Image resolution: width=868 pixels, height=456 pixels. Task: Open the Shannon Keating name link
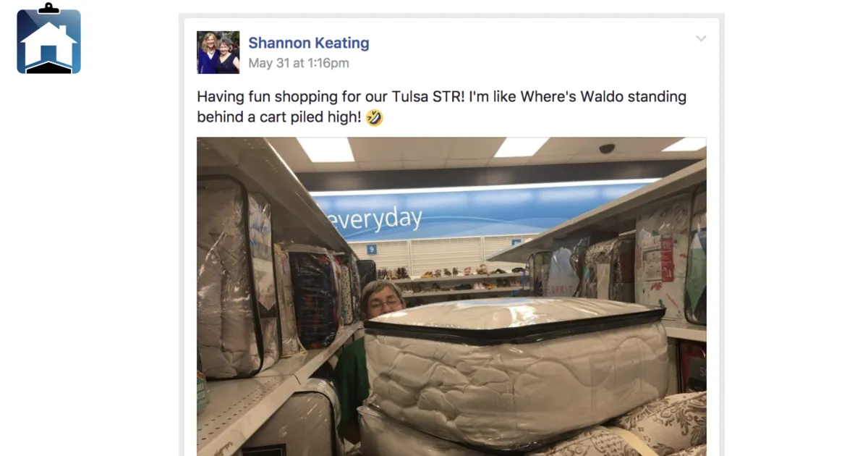[309, 43]
